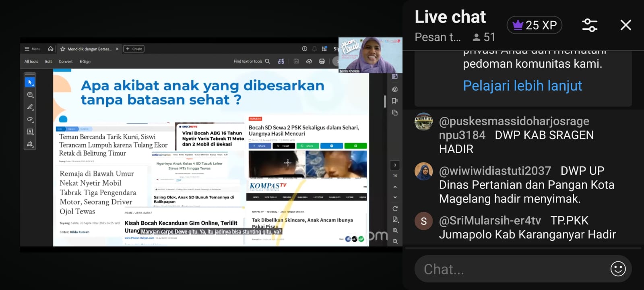Select the freehand draw lasso tool
Image resolution: width=644 pixels, height=290 pixels.
[x=30, y=120]
